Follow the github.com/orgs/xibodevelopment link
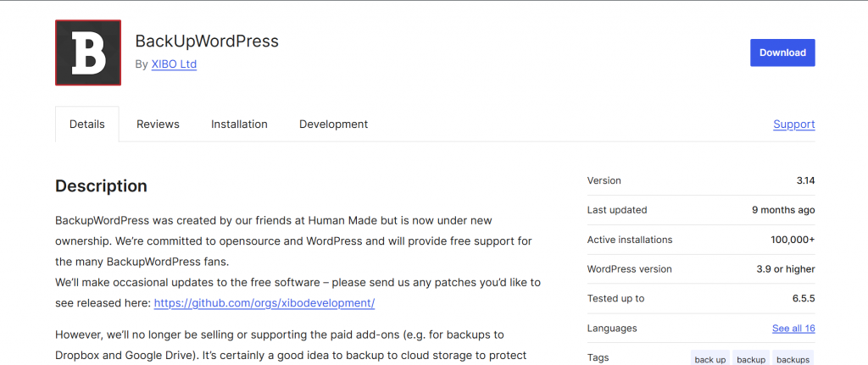 point(264,303)
